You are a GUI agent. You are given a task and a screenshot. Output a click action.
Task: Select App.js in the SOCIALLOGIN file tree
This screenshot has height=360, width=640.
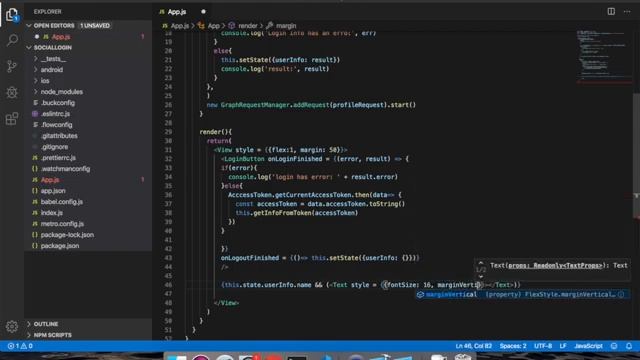click(50, 180)
